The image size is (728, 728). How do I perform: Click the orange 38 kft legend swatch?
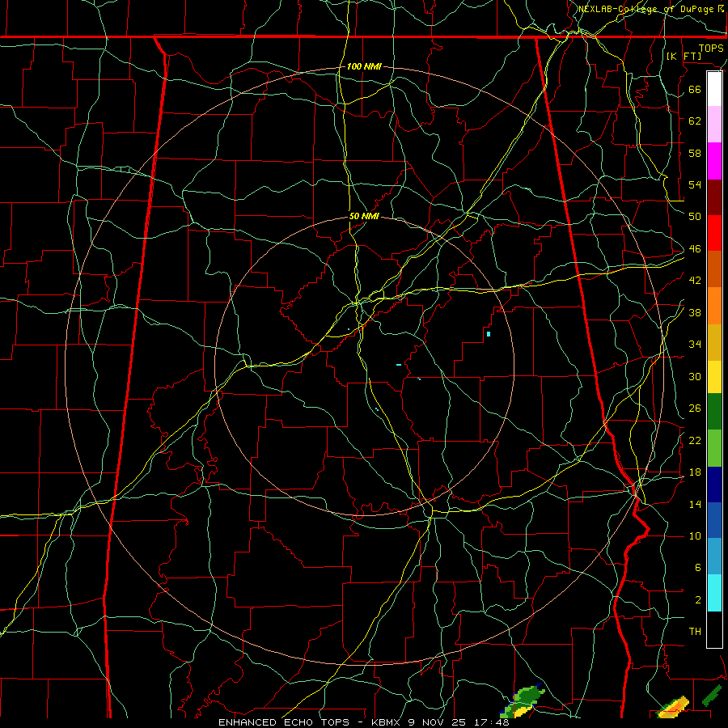tap(714, 306)
